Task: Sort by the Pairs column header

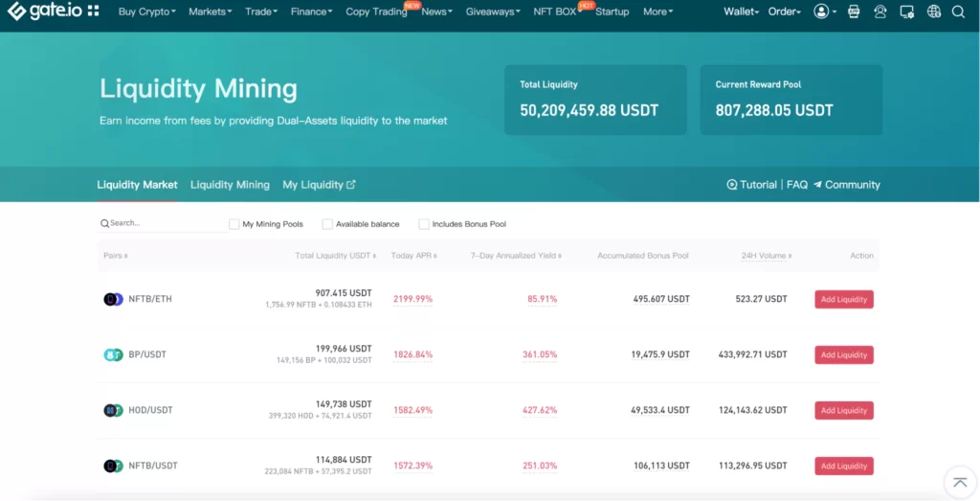Action: [x=116, y=255]
